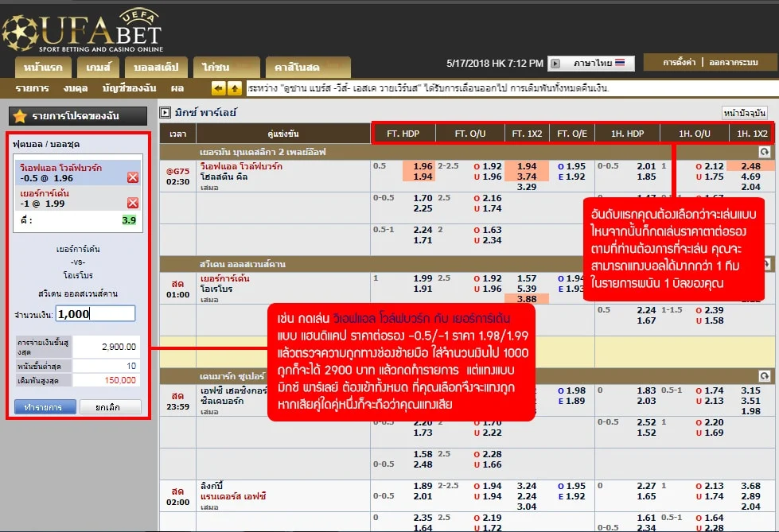Click the FT. O/E column header

click(x=572, y=134)
